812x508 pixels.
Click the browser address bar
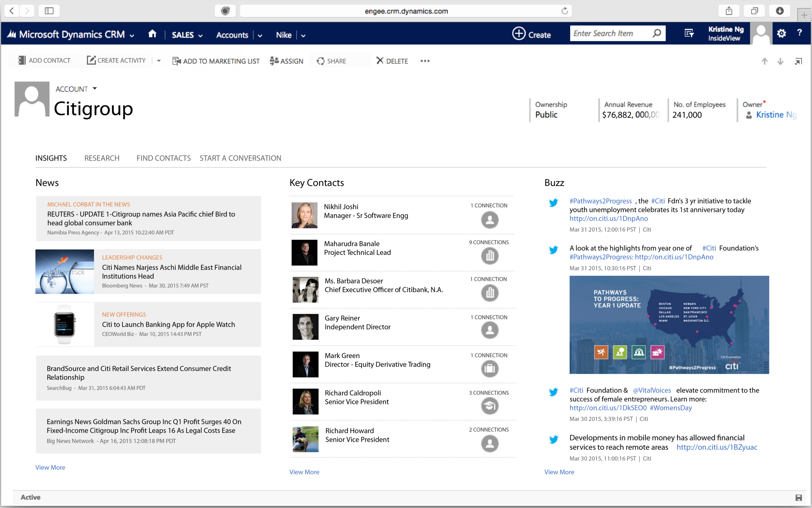[x=406, y=11]
